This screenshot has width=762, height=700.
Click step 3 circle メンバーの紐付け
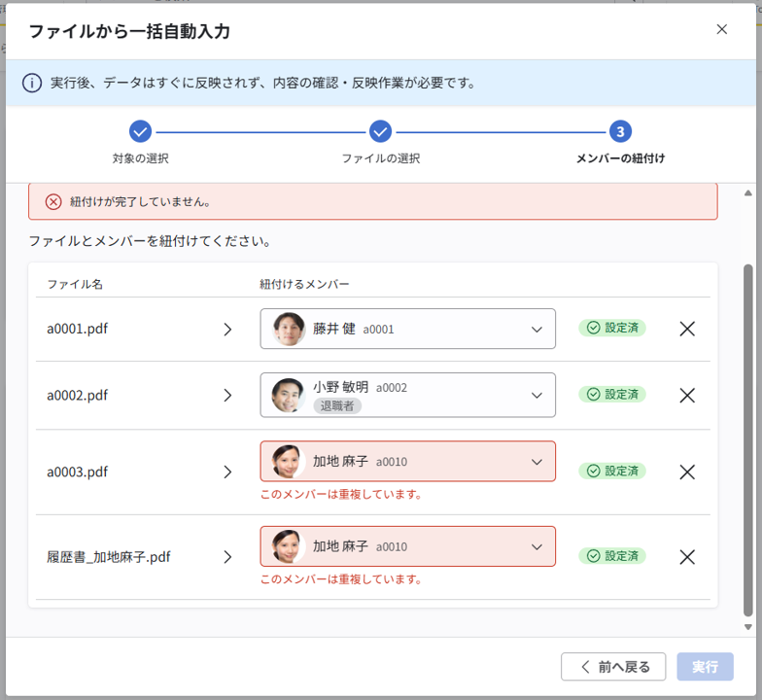click(x=620, y=132)
